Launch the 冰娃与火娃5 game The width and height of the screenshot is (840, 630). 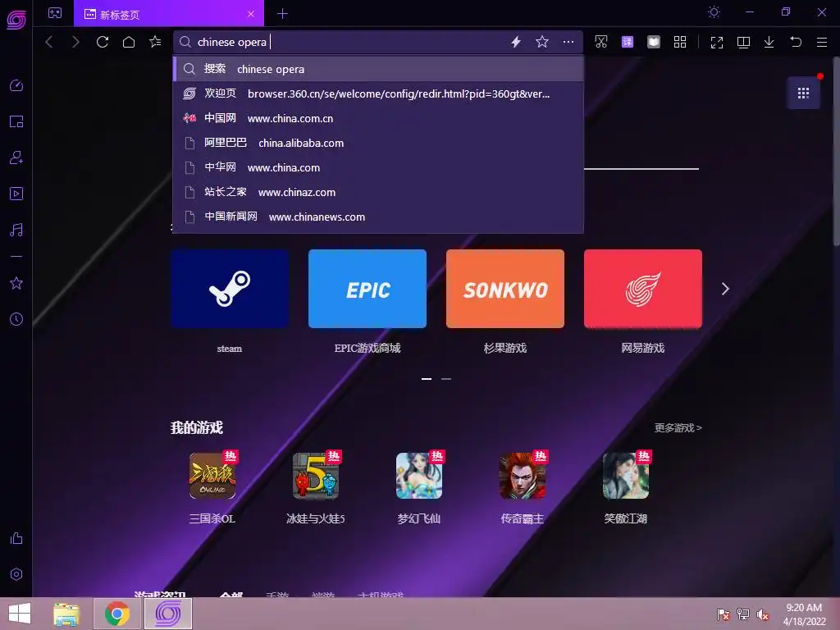[316, 476]
